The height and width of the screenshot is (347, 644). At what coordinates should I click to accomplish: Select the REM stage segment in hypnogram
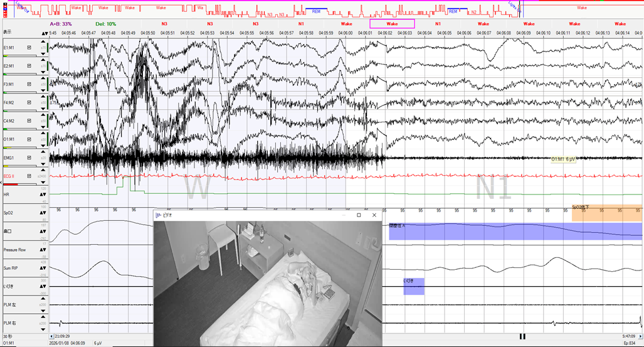pyautogui.click(x=316, y=11)
